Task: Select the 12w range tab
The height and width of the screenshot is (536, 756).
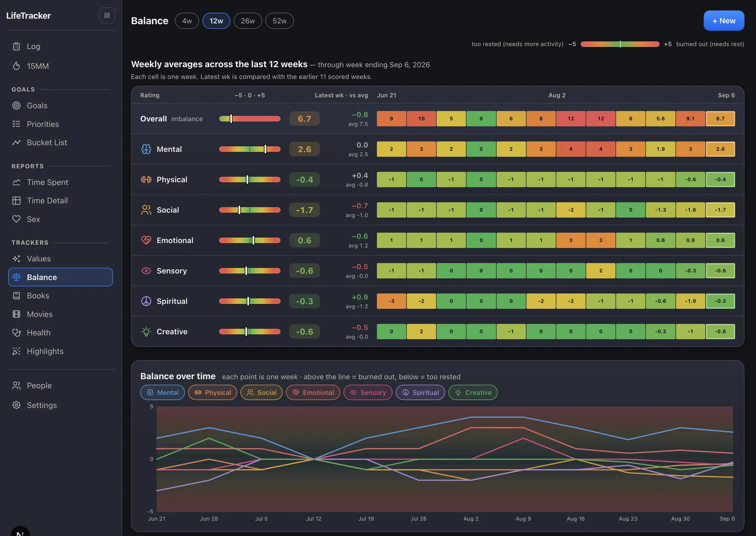Action: click(x=216, y=21)
